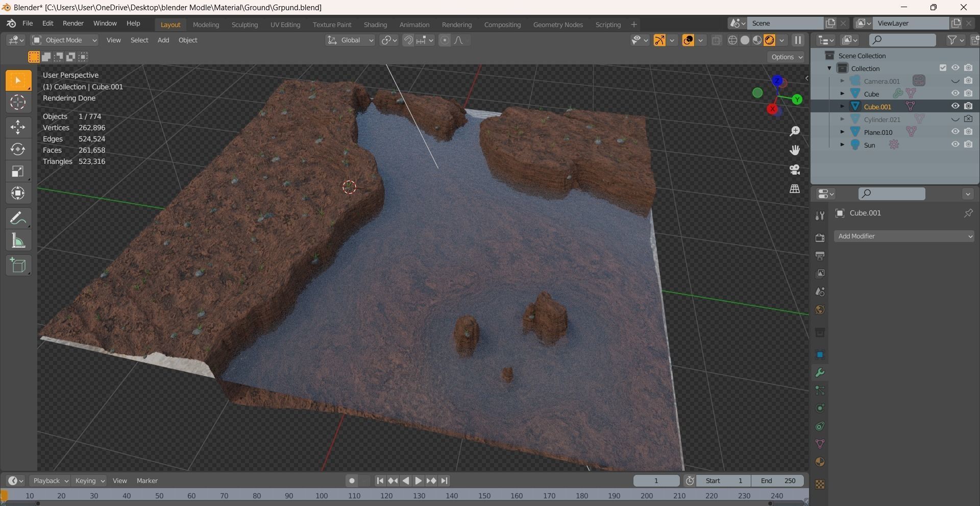Open the Render menu
The image size is (980, 506).
pyautogui.click(x=73, y=23)
